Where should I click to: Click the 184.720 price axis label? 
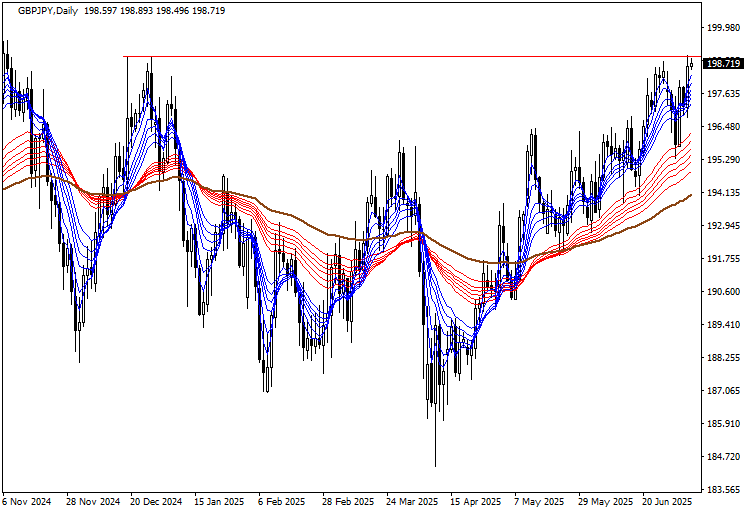(724, 457)
